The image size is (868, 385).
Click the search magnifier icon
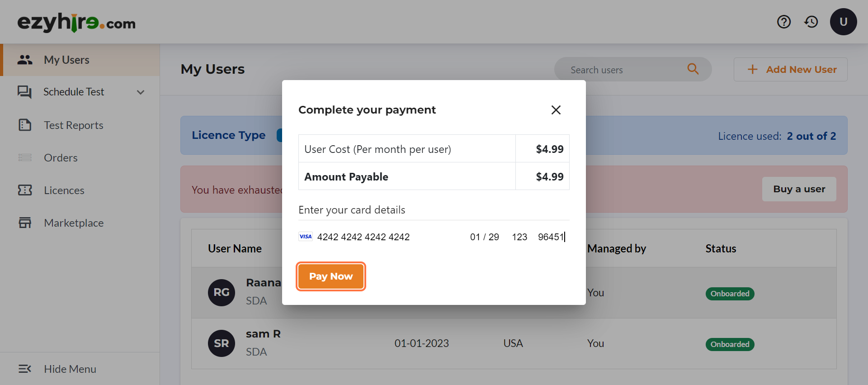[x=693, y=69]
